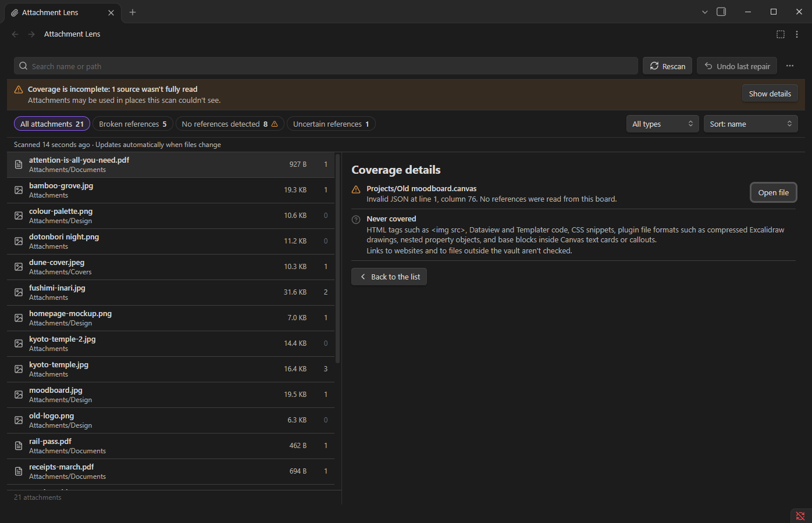Click the PDF icon of attention-is-all-you-need.pdf
The width and height of the screenshot is (812, 523).
click(x=19, y=164)
